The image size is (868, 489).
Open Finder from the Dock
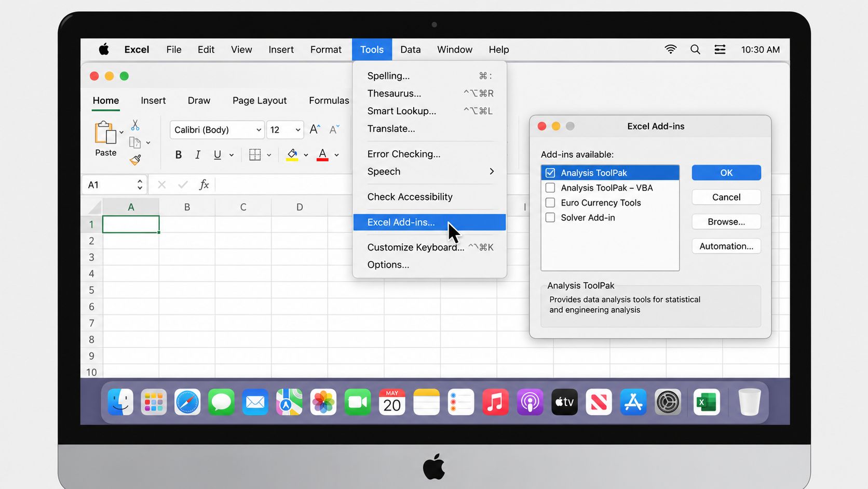(x=120, y=402)
